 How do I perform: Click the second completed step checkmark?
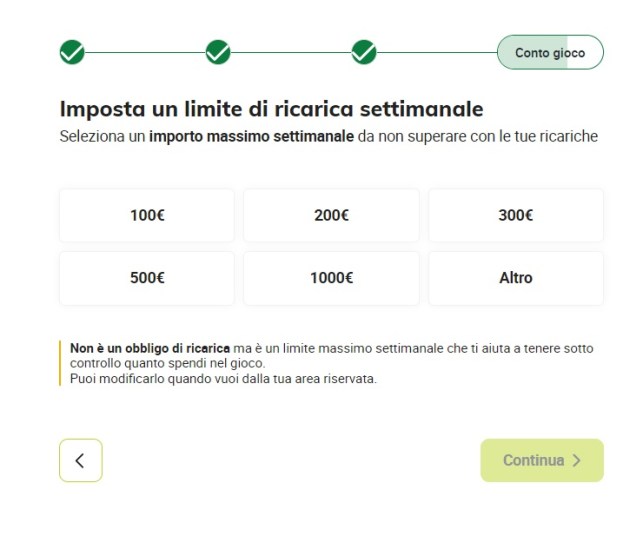[218, 52]
